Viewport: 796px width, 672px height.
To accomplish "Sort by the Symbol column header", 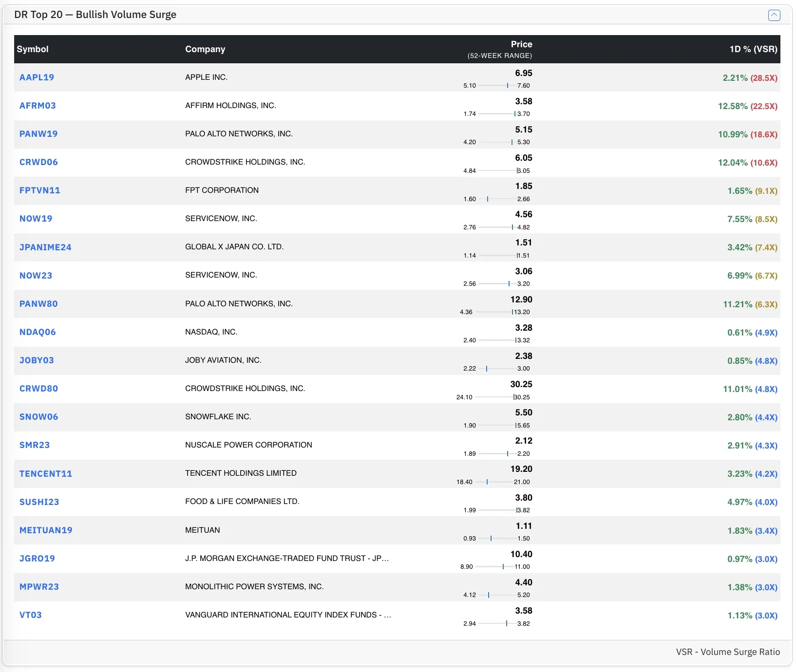I will pyautogui.click(x=33, y=49).
